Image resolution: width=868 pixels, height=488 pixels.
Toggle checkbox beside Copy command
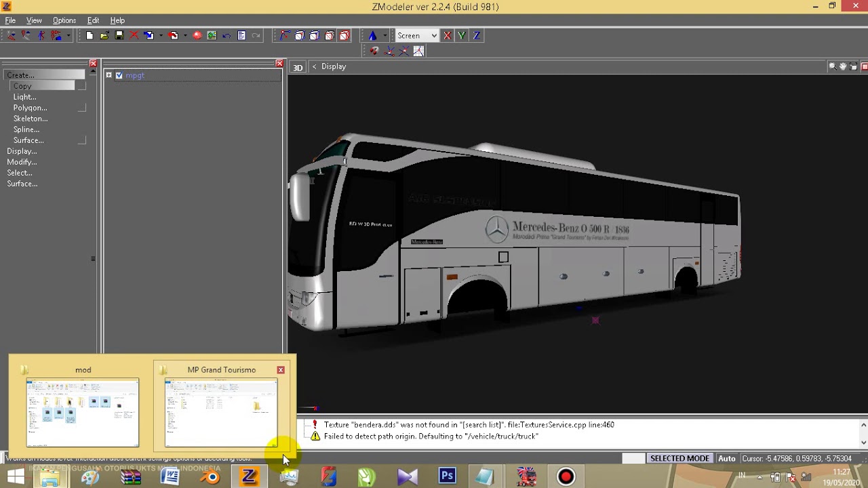point(81,86)
